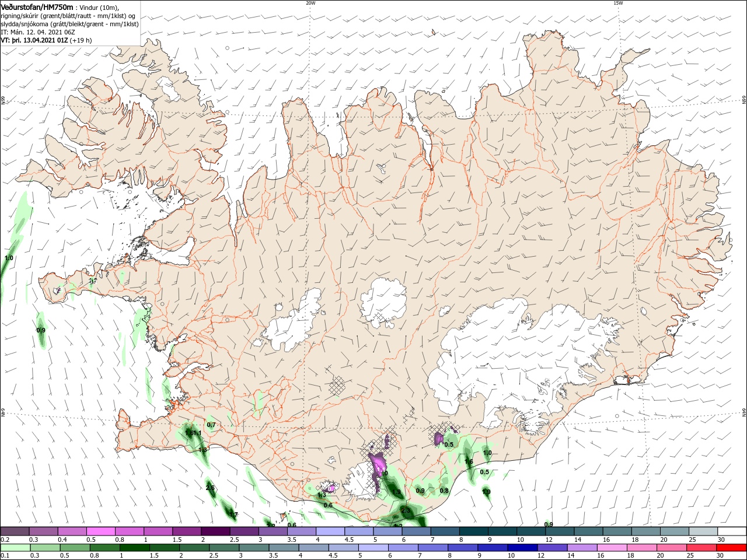Click the 30 label in upper legend row
Viewport: 747px width, 560px height.
[721, 540]
